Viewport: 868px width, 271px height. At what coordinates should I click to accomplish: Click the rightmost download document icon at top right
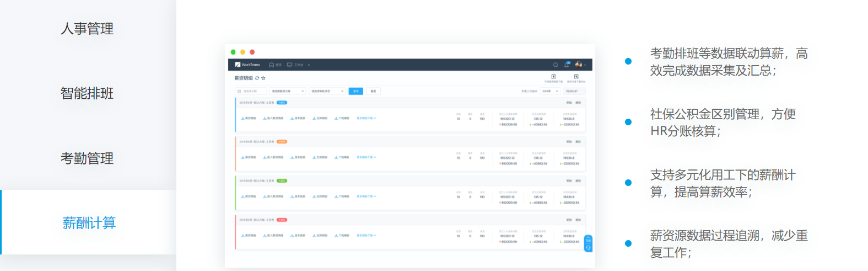pyautogui.click(x=576, y=76)
